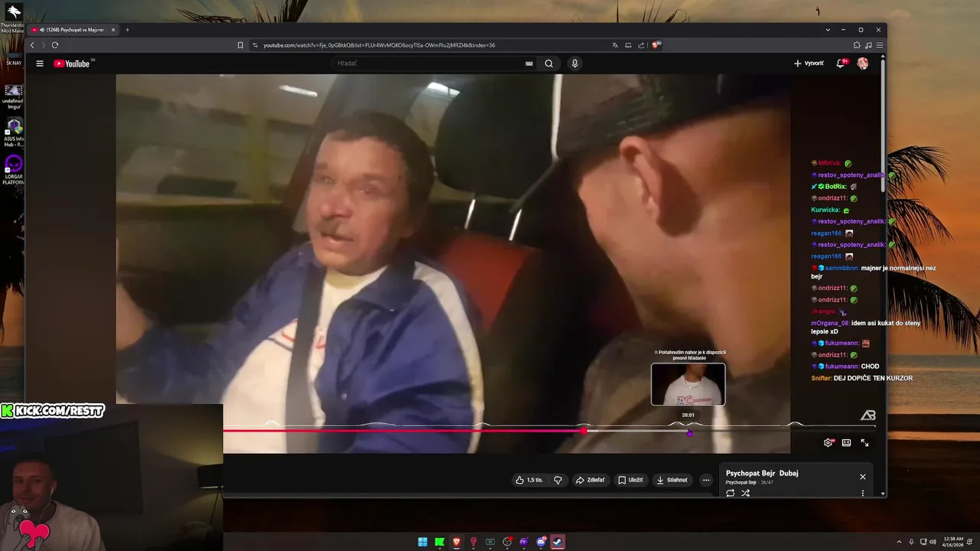
Task: Click the KICK.COM/RESTT overlay label
Action: [52, 411]
